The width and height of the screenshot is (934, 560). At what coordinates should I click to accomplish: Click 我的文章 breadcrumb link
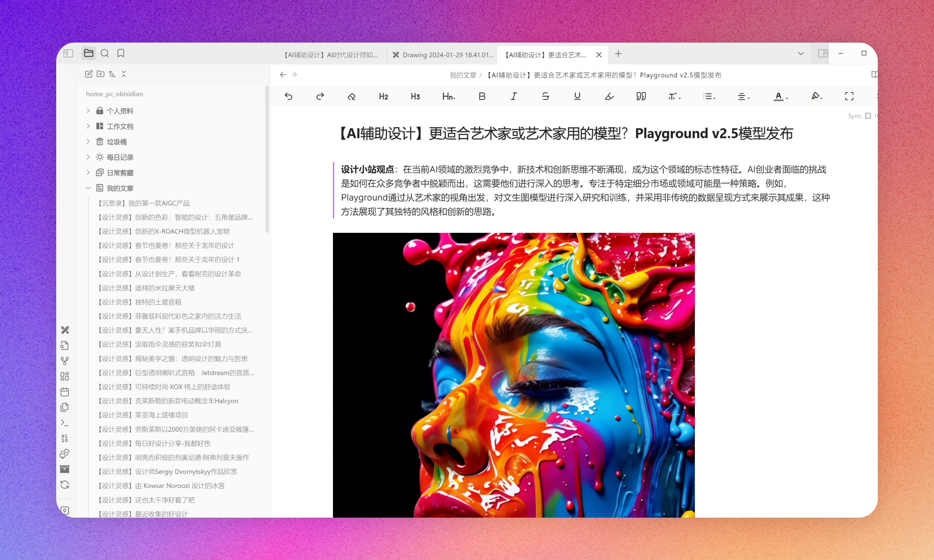click(x=463, y=75)
